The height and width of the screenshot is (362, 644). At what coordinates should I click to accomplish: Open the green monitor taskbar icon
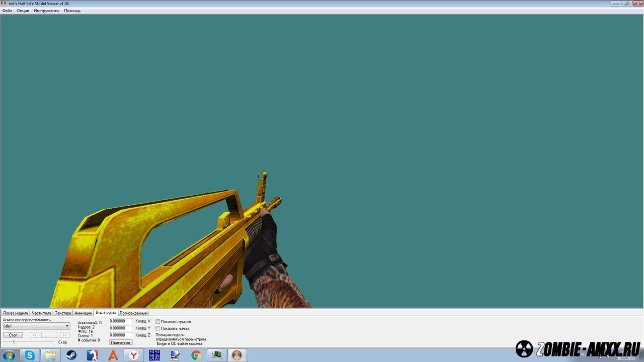tap(217, 355)
